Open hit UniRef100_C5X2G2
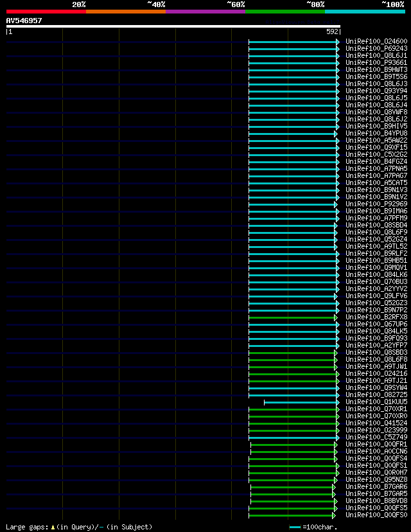 tap(376, 154)
